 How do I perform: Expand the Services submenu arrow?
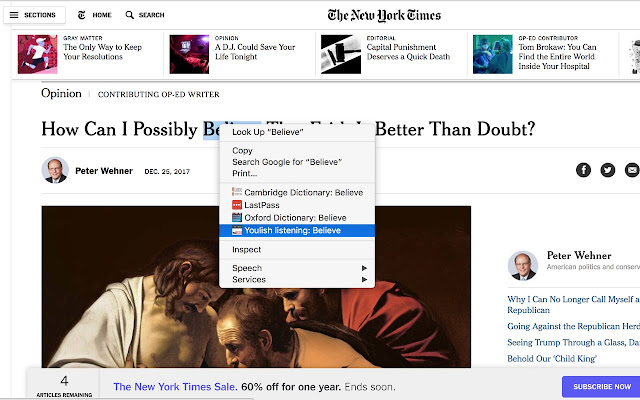pos(364,280)
